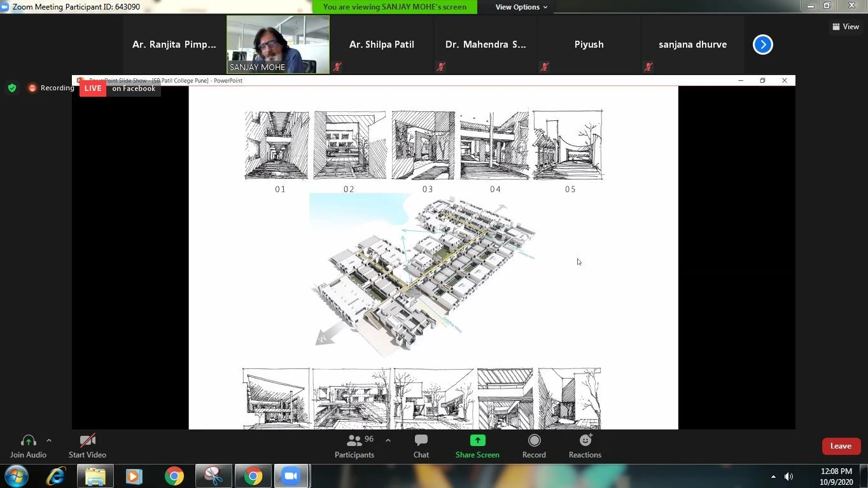Click PowerPoint icon in shared window title
The width and height of the screenshot is (868, 488).
pos(80,81)
